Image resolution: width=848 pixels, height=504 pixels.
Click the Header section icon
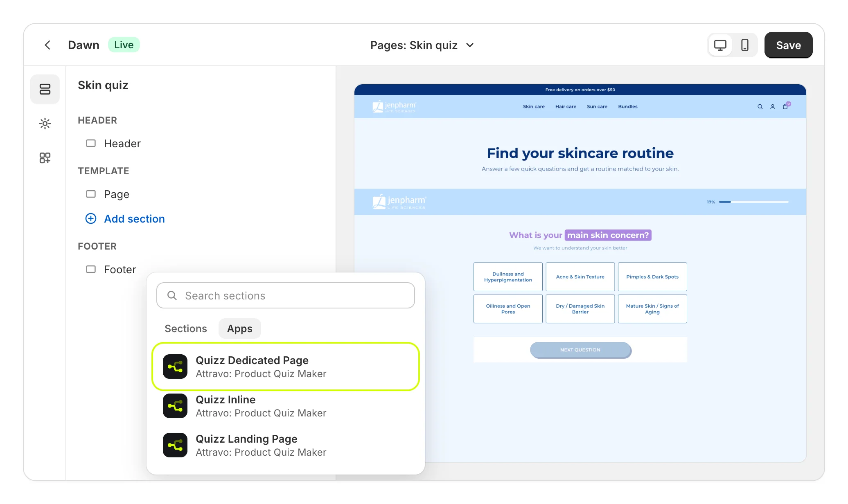point(91,143)
